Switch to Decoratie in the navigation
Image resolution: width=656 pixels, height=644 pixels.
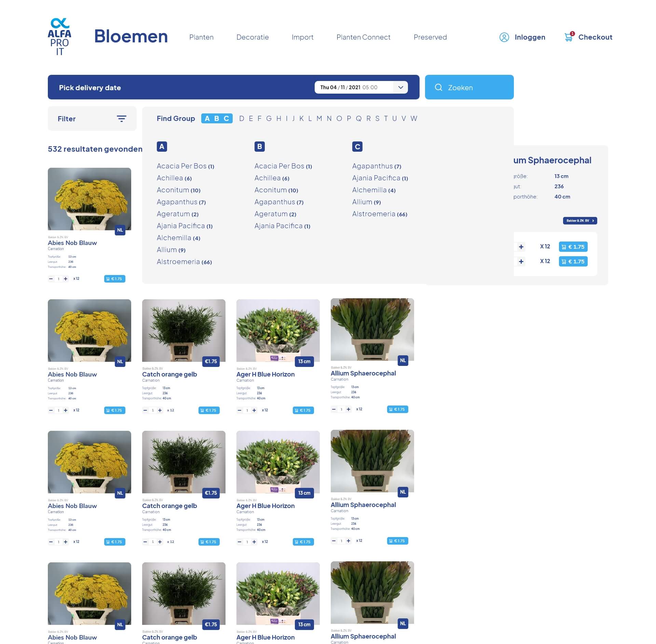coord(252,37)
